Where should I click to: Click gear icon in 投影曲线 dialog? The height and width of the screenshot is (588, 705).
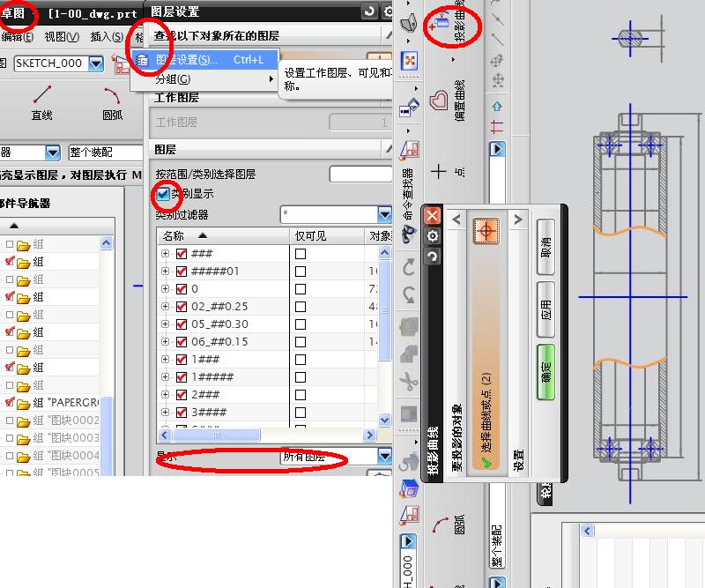click(x=432, y=235)
